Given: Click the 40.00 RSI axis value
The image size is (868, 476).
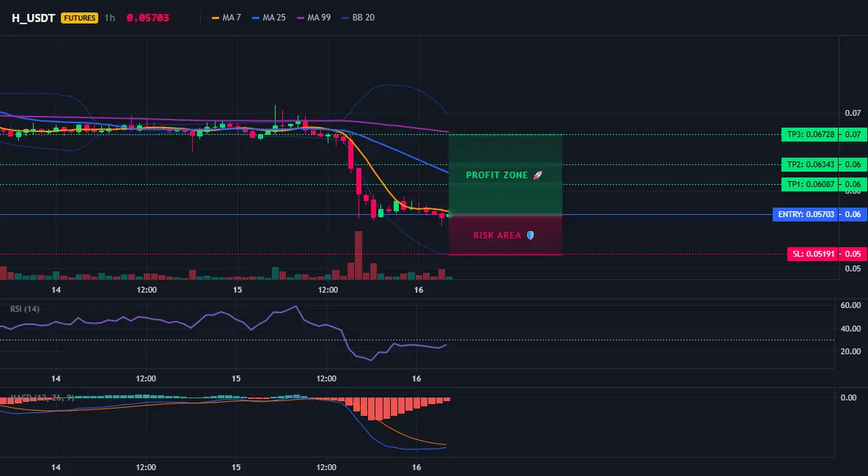Looking at the screenshot, I should coord(850,329).
